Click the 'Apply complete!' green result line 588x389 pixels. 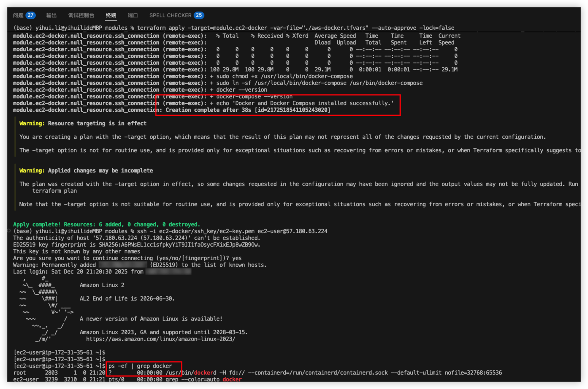click(x=106, y=224)
